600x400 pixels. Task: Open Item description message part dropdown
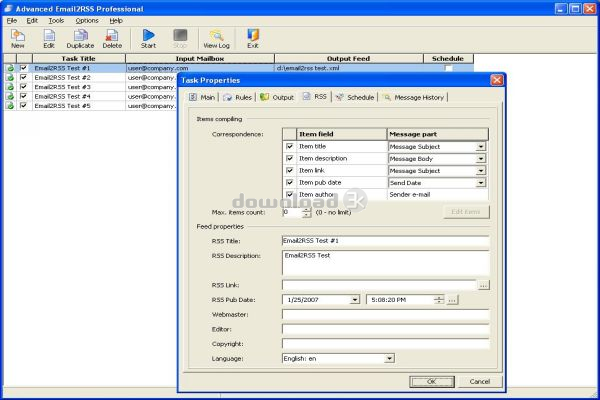tap(481, 158)
